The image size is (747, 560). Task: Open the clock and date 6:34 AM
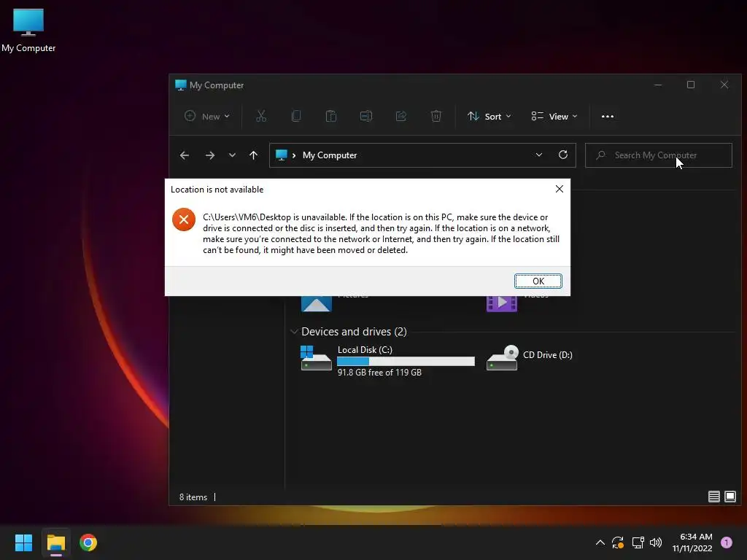point(692,542)
